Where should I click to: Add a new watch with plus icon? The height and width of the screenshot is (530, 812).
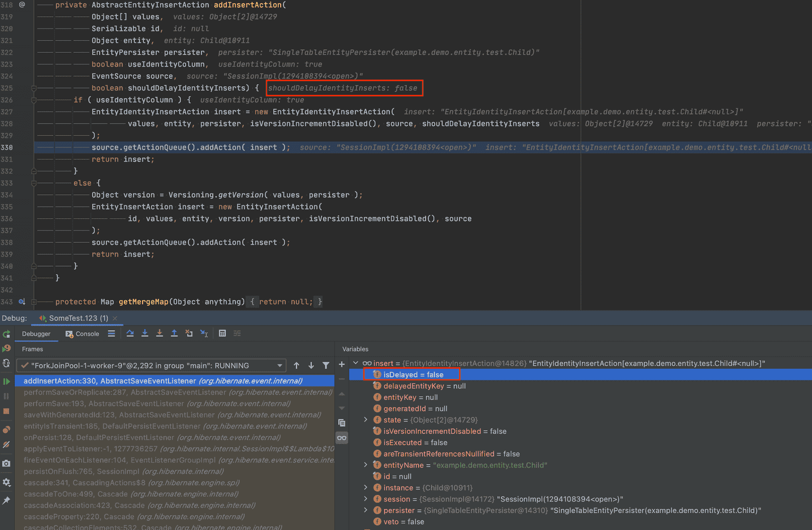[x=342, y=364]
